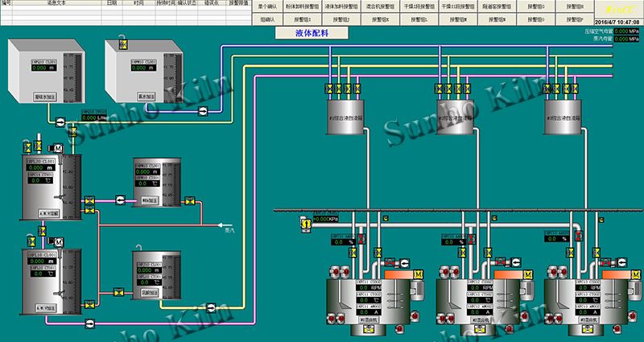Open the 报警组P alarm group
Image resolution: width=644 pixels, height=342 pixels.
tap(575, 19)
